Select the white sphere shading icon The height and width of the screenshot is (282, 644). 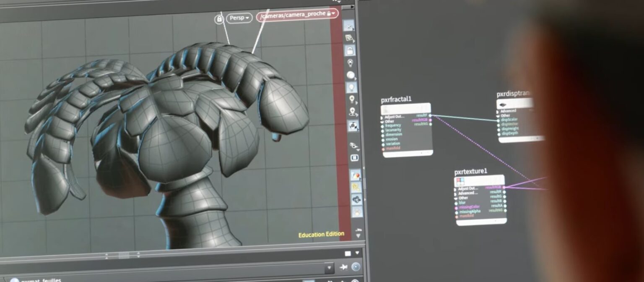351,75
